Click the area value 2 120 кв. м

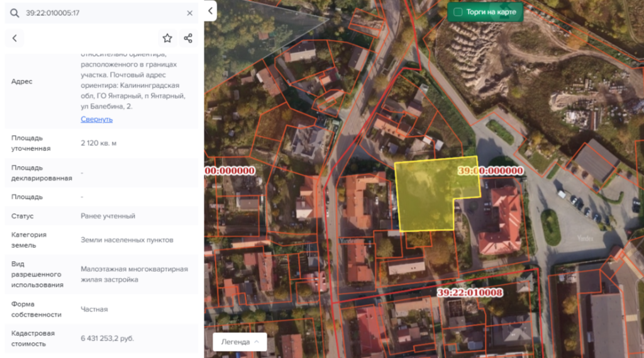tap(98, 143)
